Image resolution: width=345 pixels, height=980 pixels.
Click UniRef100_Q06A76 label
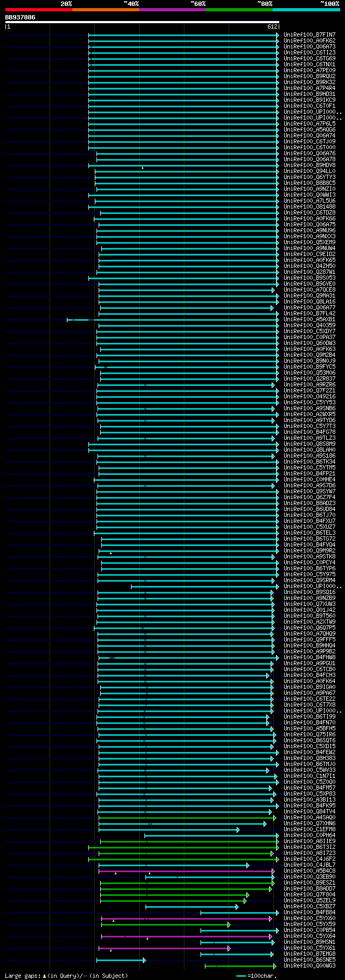(309, 153)
